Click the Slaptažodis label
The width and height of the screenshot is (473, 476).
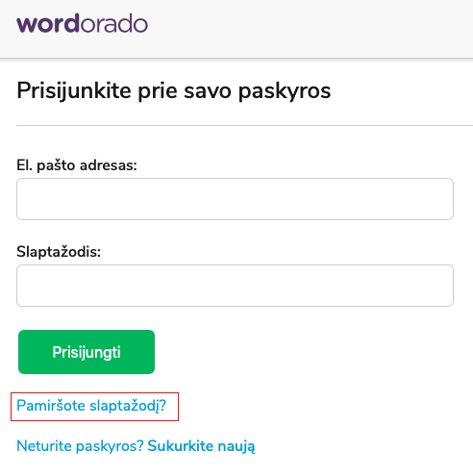pyautogui.click(x=59, y=252)
